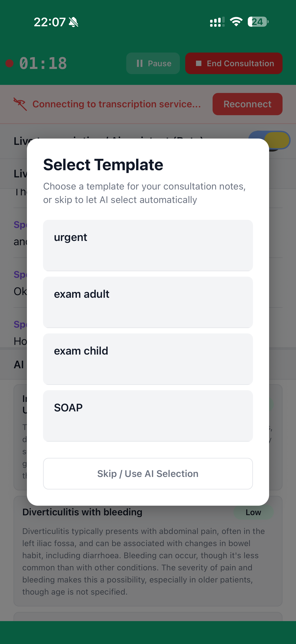This screenshot has width=296, height=644.
Task: Pick the exam child template
Action: [x=148, y=359]
